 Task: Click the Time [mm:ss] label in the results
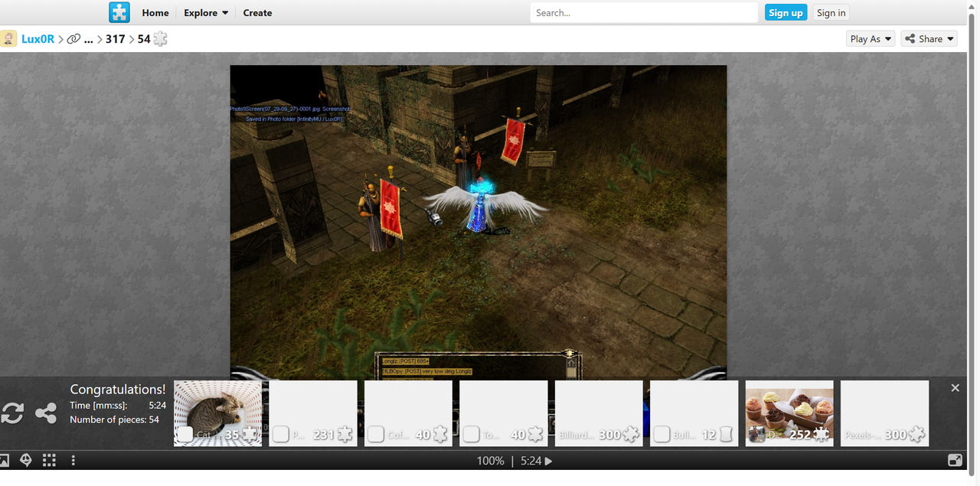click(x=99, y=406)
